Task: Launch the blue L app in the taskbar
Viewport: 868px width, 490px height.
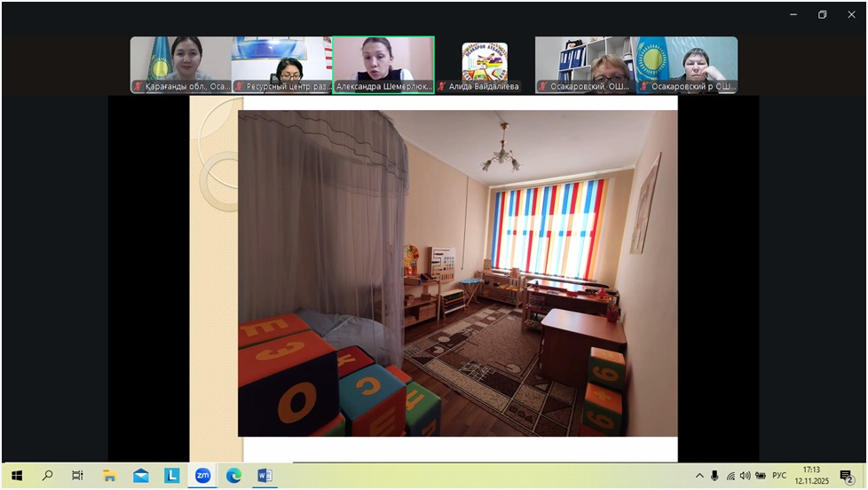Action: pyautogui.click(x=172, y=475)
